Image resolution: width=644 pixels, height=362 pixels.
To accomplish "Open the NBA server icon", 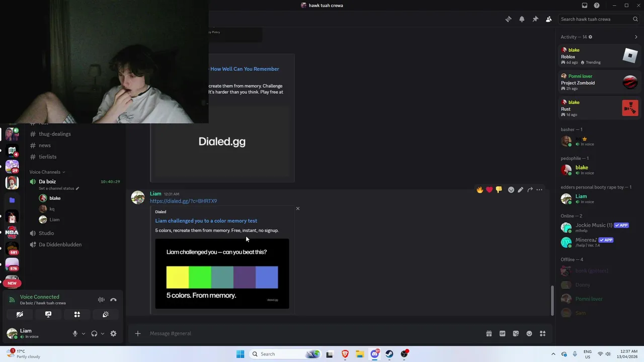I will [12, 232].
